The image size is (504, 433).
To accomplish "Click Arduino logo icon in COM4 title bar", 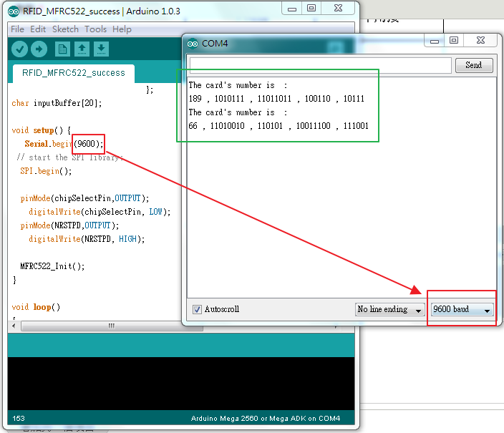I will point(193,44).
